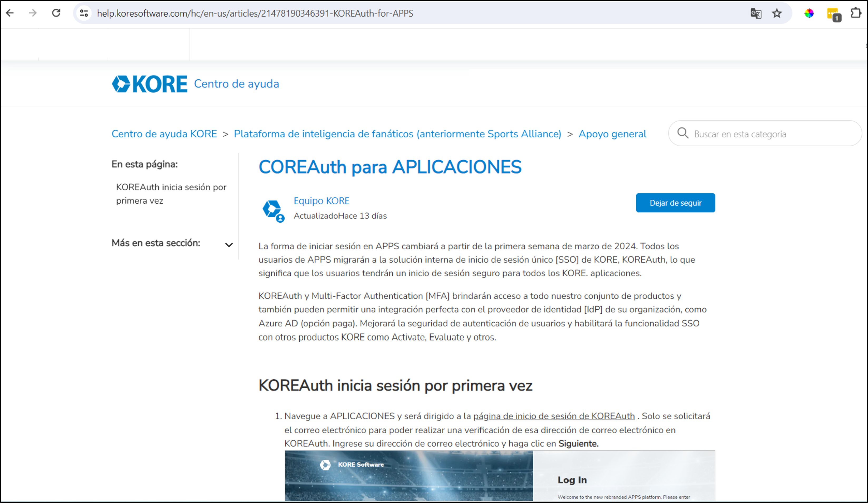
Task: Open 'Plataforma de inteligencia de fanáticos' breadcrumb
Action: tap(397, 134)
